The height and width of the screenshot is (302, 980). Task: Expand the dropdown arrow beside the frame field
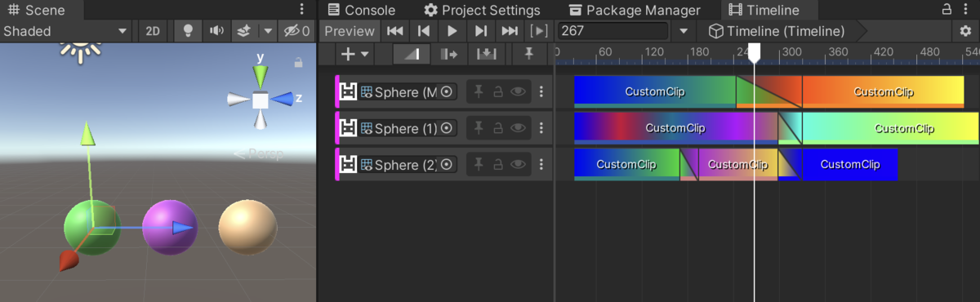(684, 31)
